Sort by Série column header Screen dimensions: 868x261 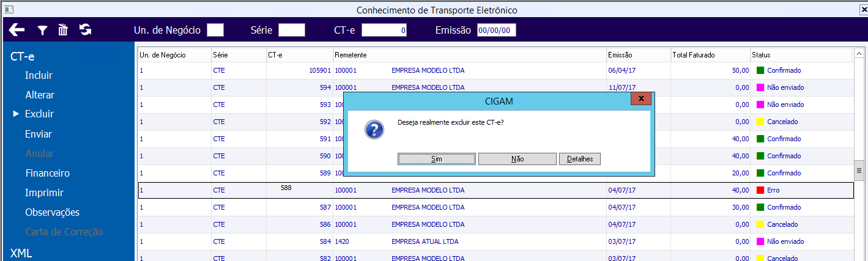239,55
